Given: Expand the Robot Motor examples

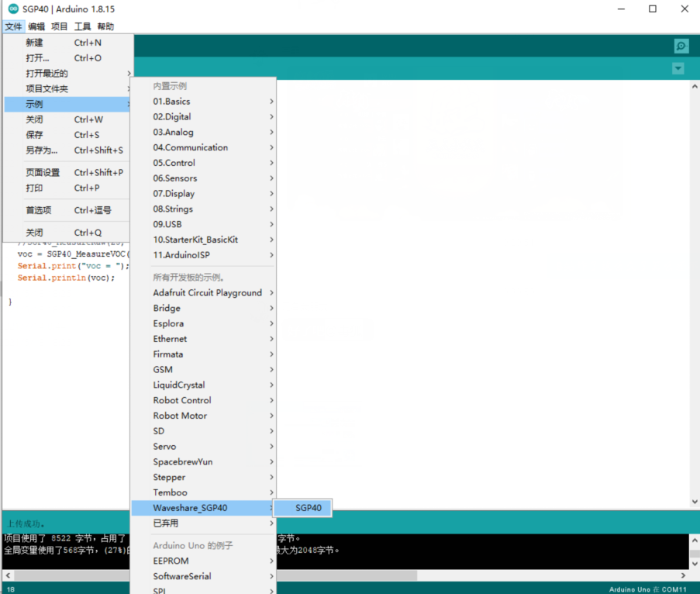Looking at the screenshot, I should click(x=204, y=416).
